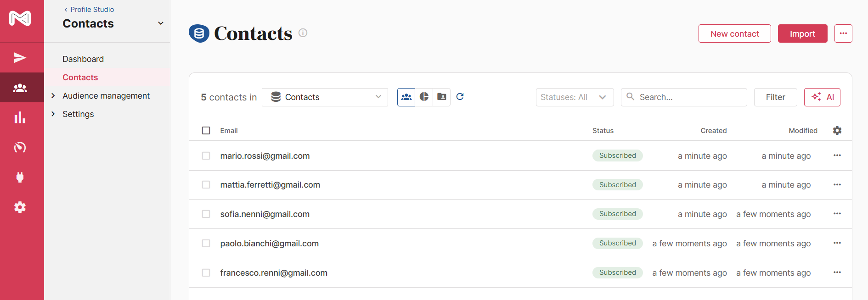Tick checkbox for mario.rossi@gmail.com
Image resolution: width=868 pixels, height=300 pixels.
pyautogui.click(x=206, y=156)
